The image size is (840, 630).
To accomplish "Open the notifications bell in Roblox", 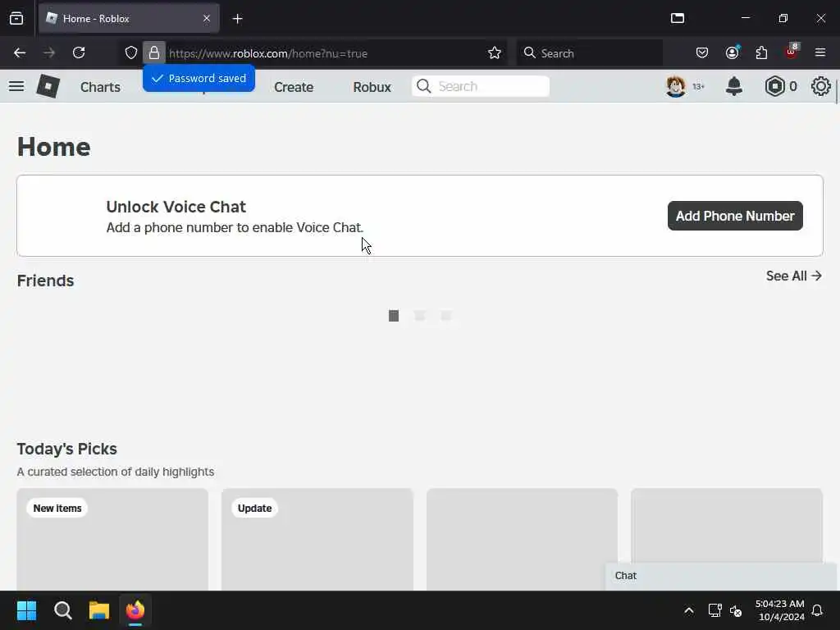I will click(x=734, y=86).
